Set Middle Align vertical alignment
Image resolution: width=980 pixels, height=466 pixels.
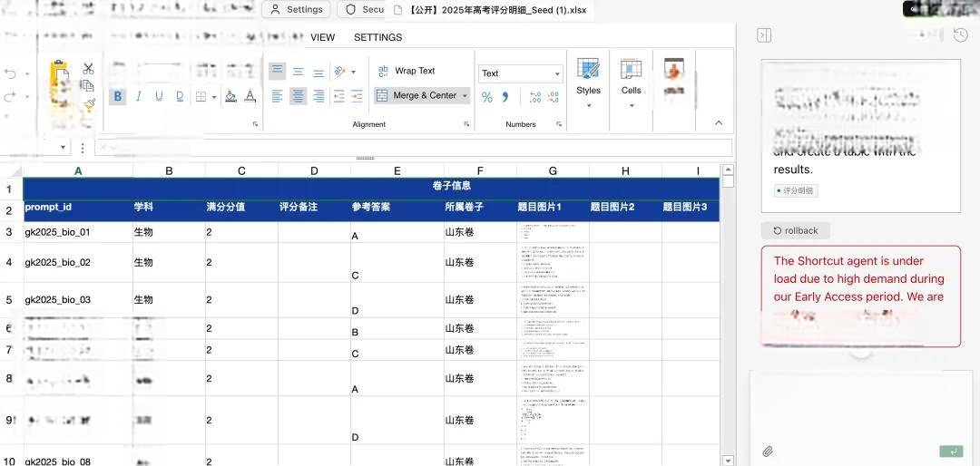pos(299,72)
